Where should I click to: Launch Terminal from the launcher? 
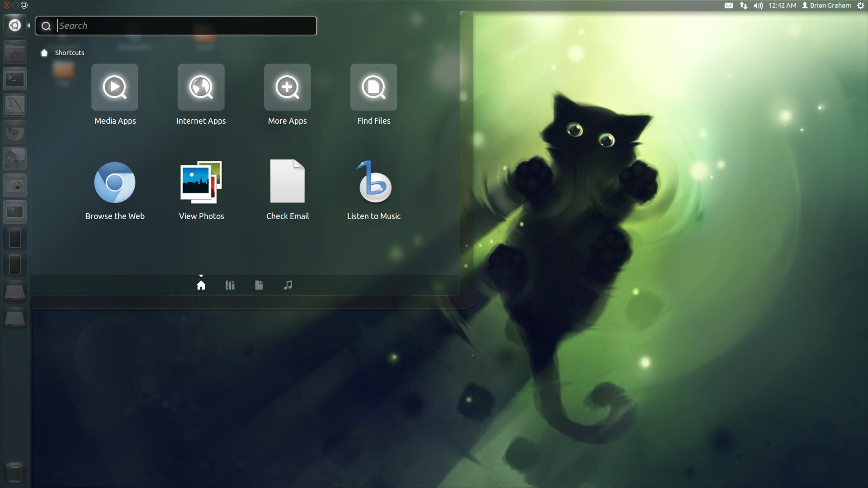point(15,79)
